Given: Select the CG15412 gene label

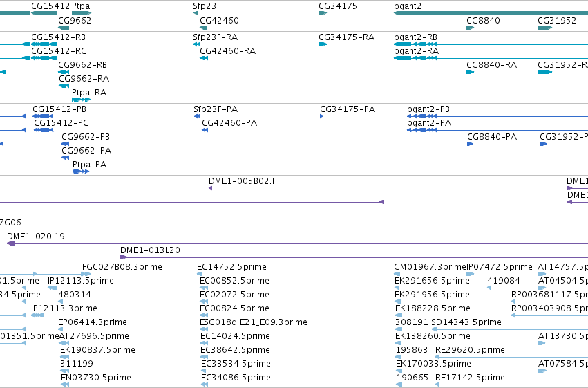Looking at the screenshot, I should [50, 6].
